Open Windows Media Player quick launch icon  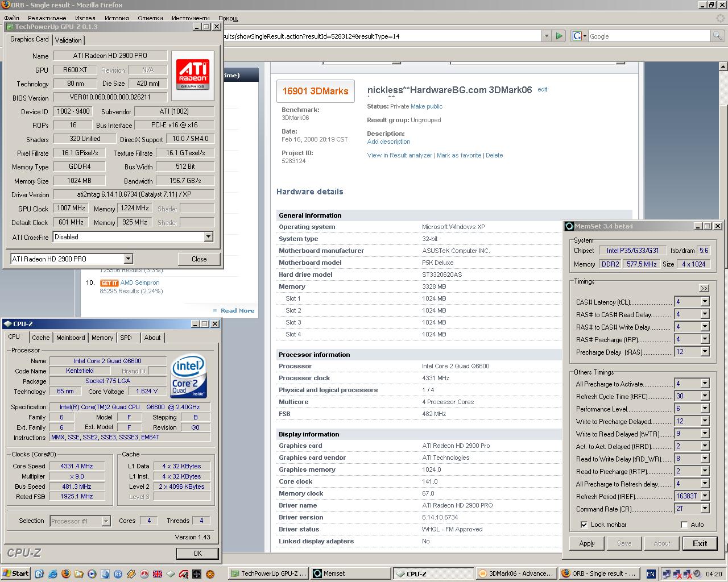[92, 573]
